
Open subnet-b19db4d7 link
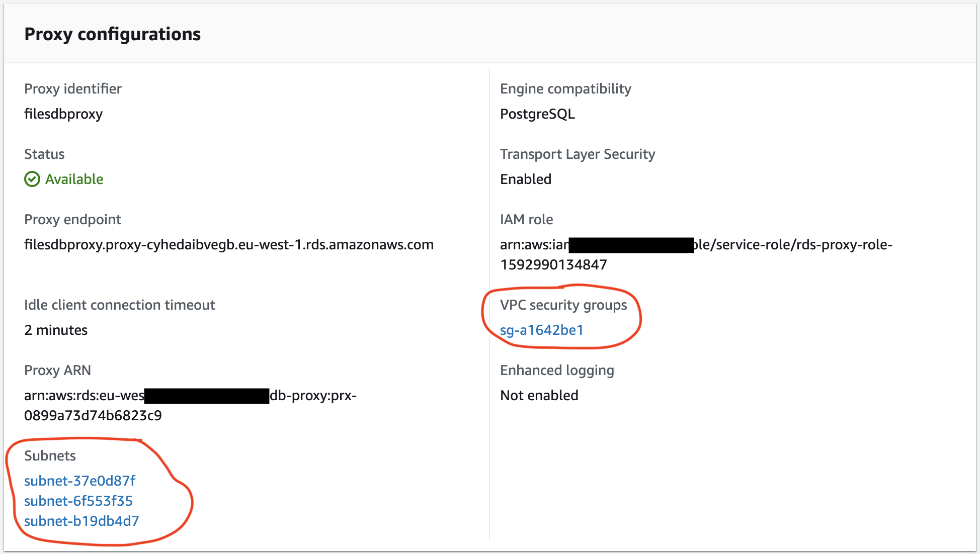[81, 521]
